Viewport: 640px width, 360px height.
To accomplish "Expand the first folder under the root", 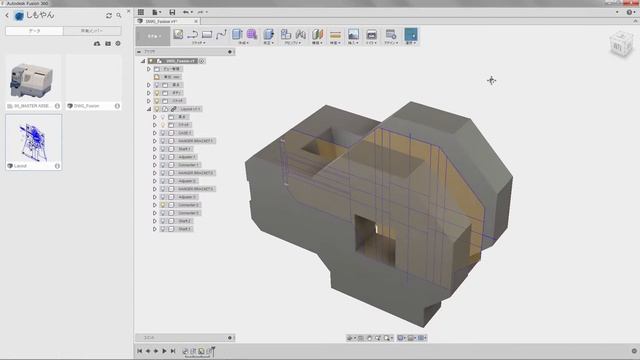I will coord(149,69).
